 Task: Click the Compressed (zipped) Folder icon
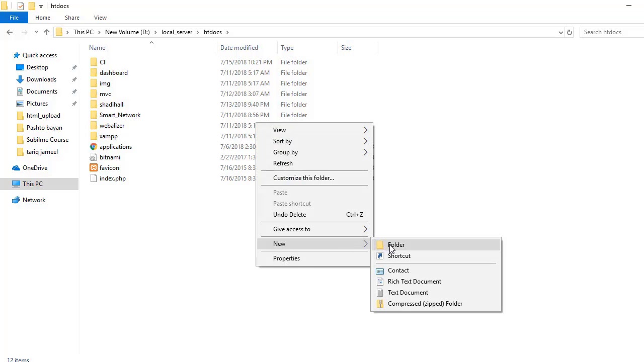point(380,304)
